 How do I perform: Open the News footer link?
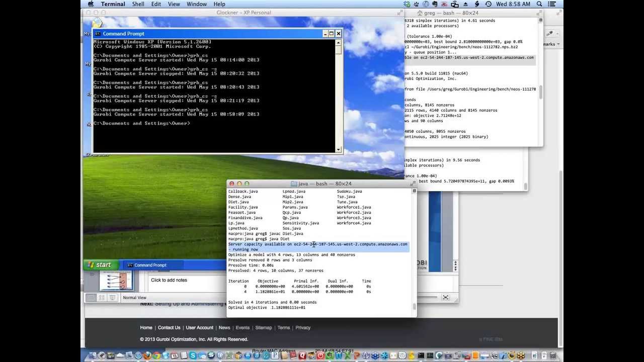(x=224, y=328)
